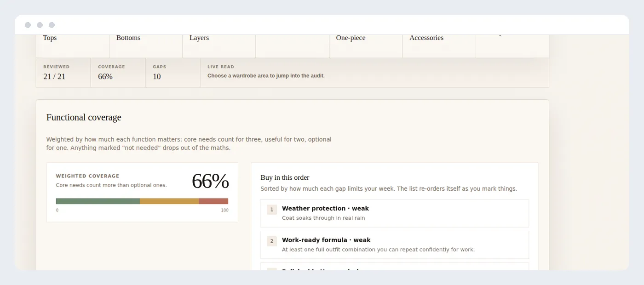This screenshot has height=285, width=644.
Task: Click the red segment of coverage bar
Action: point(213,201)
